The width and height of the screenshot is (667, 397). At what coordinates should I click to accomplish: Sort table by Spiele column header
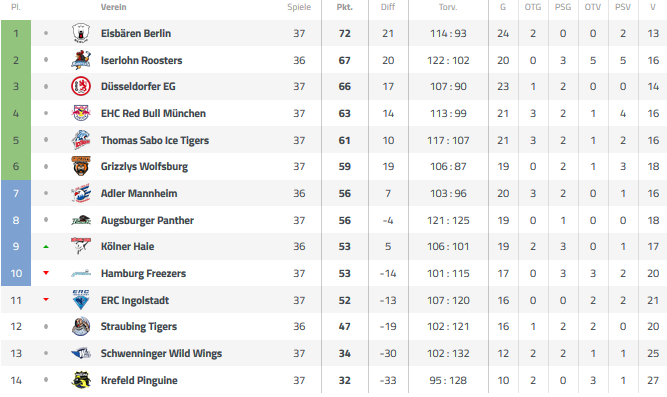tap(299, 7)
